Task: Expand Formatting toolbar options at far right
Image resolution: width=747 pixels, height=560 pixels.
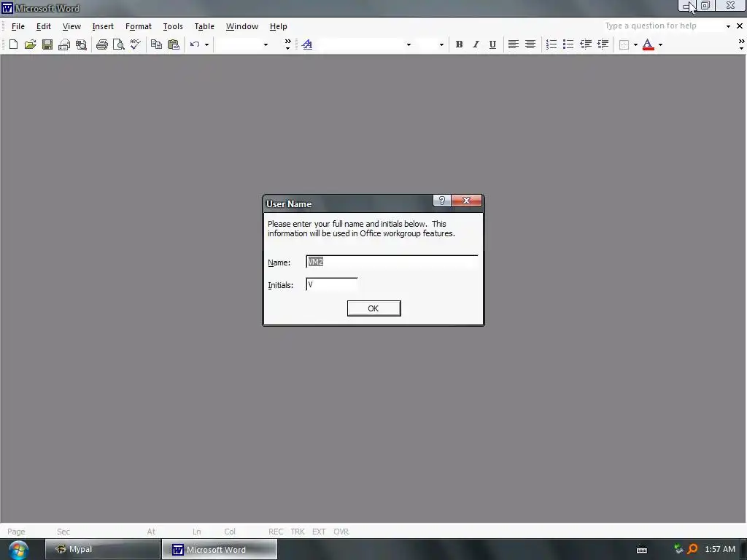Action: [741, 44]
